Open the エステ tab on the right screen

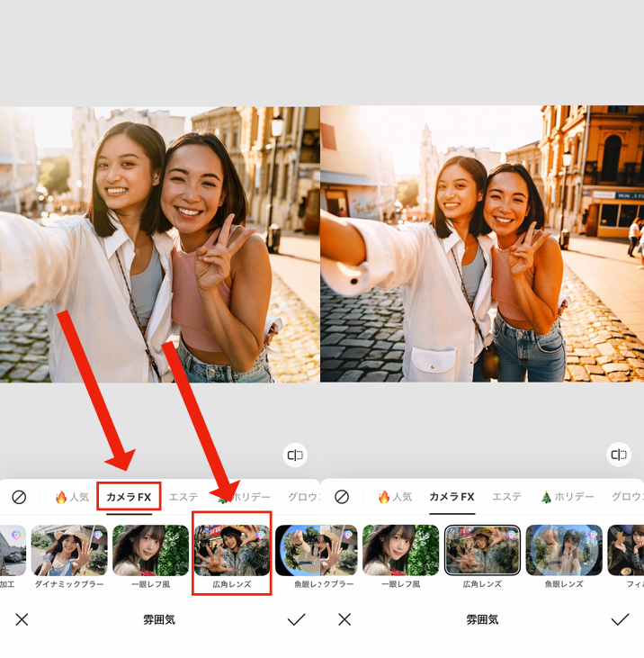[506, 497]
